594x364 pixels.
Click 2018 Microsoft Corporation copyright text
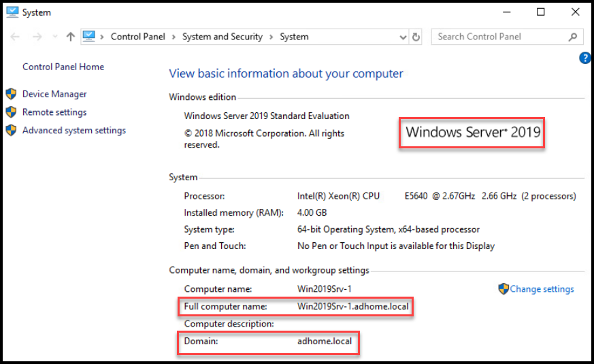pyautogui.click(x=264, y=139)
